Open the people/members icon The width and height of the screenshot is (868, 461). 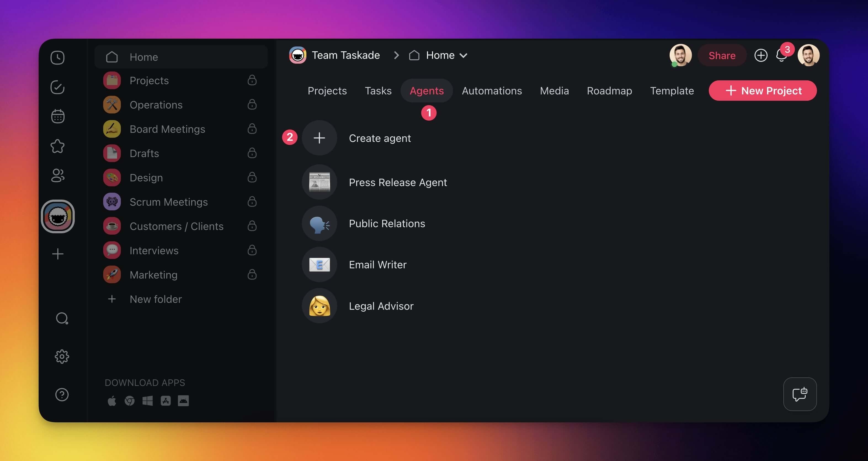(x=58, y=175)
